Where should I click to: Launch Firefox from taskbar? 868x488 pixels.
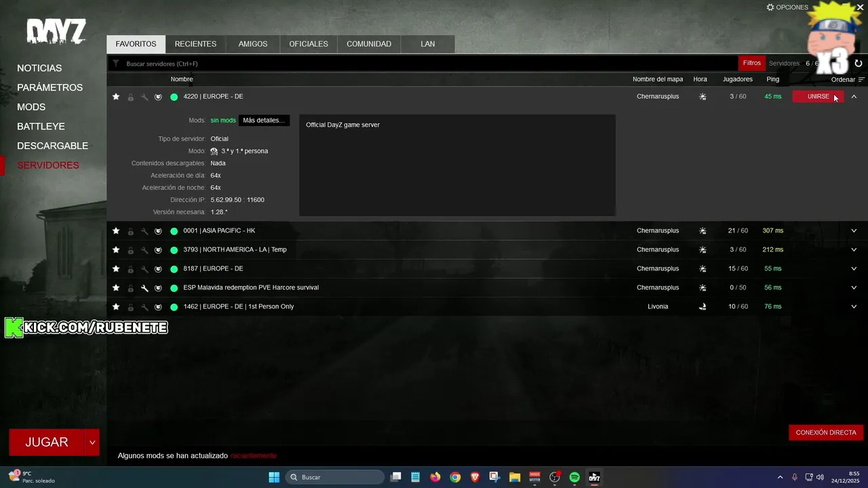pos(435,477)
